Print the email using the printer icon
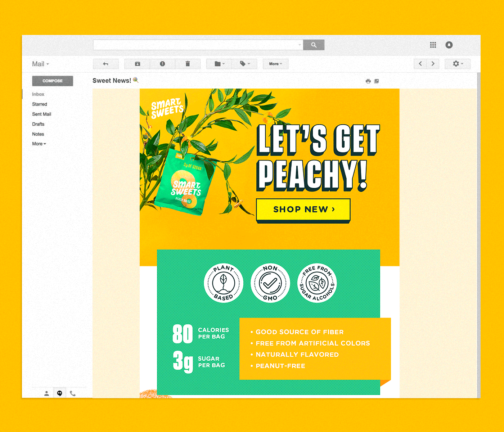Image resolution: width=504 pixels, height=432 pixels. tap(368, 81)
